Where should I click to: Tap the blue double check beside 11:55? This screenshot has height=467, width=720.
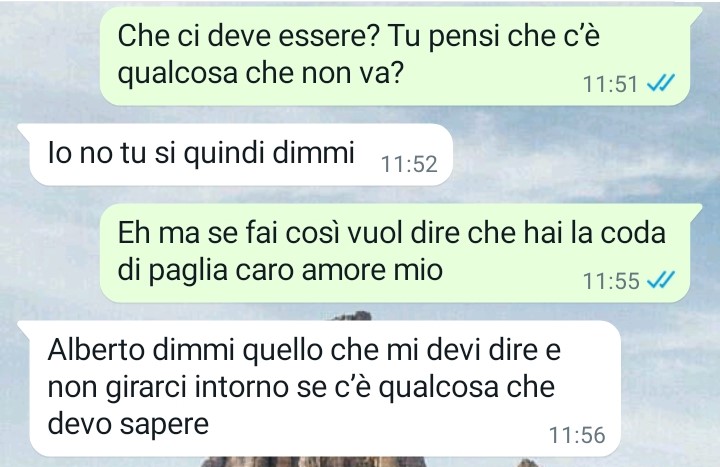tap(661, 280)
